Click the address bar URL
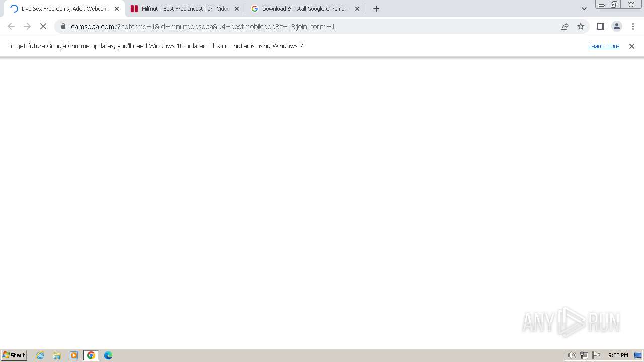 [203, 27]
